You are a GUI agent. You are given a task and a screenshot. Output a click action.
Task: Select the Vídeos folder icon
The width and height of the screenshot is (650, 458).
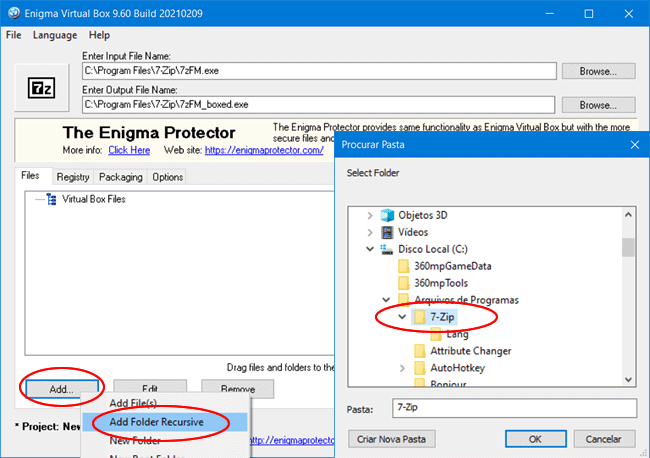[387, 232]
